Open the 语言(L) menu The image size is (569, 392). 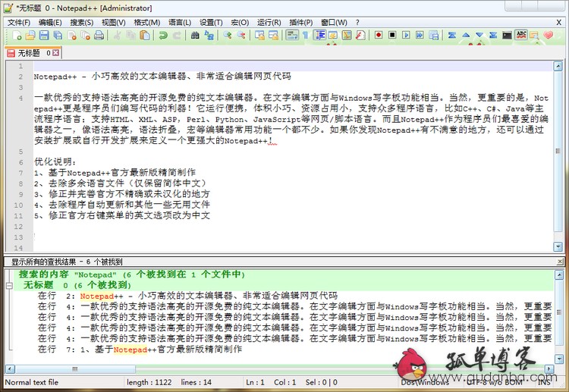click(180, 23)
